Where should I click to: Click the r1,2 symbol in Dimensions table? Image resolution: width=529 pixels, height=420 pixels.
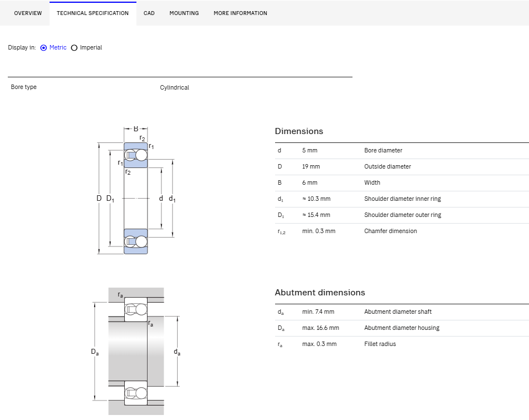[282, 231]
